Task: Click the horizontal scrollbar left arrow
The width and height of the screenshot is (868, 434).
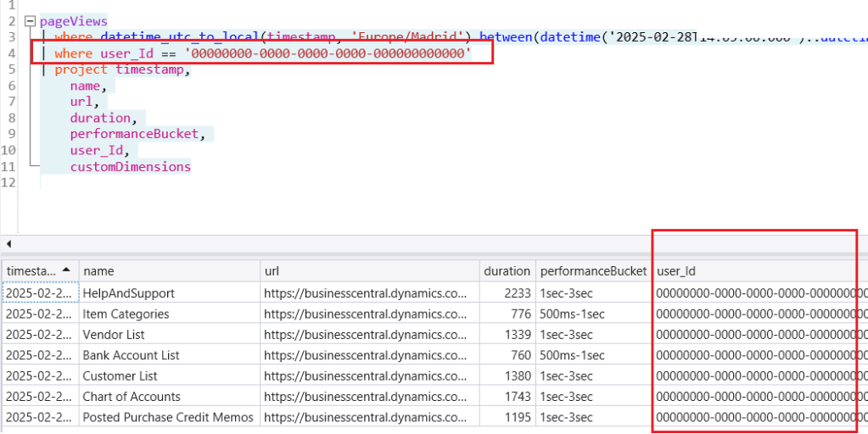Action: [x=8, y=244]
